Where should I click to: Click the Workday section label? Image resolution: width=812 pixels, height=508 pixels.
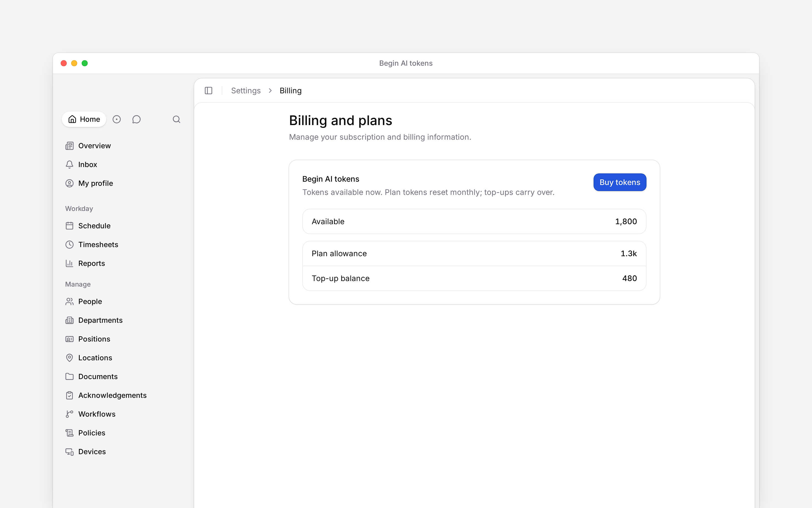79,209
